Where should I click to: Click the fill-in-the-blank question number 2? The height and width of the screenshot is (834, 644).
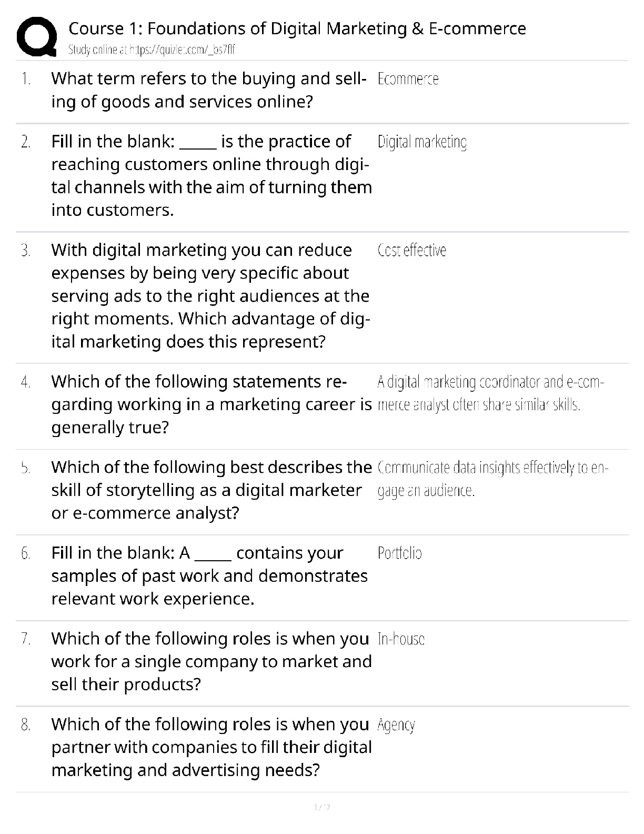(x=210, y=176)
